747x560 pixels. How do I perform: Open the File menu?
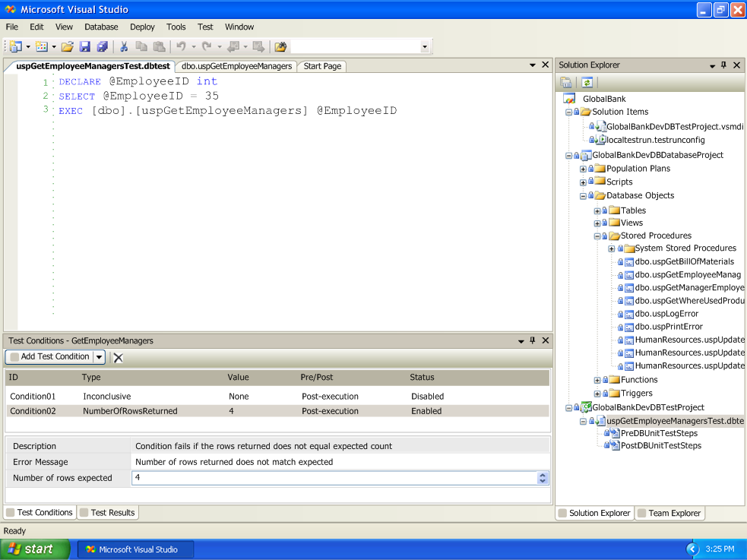(x=12, y=27)
